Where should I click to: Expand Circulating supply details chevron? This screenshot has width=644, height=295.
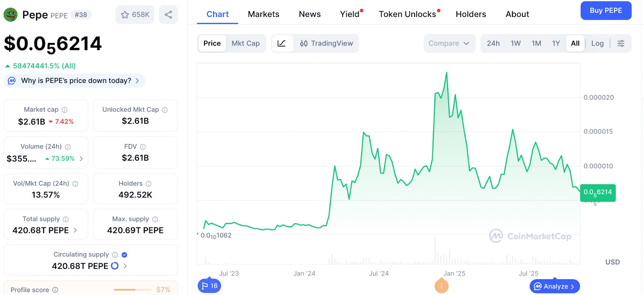[x=125, y=266]
